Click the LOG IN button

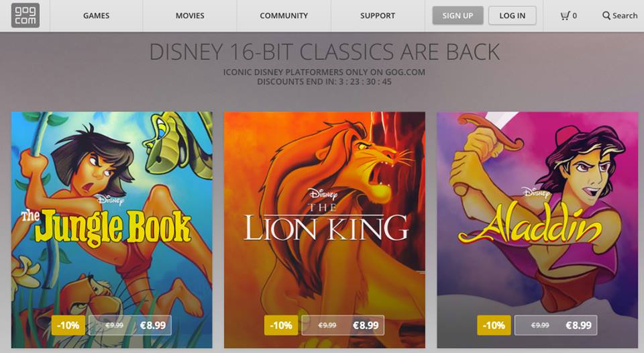(512, 15)
